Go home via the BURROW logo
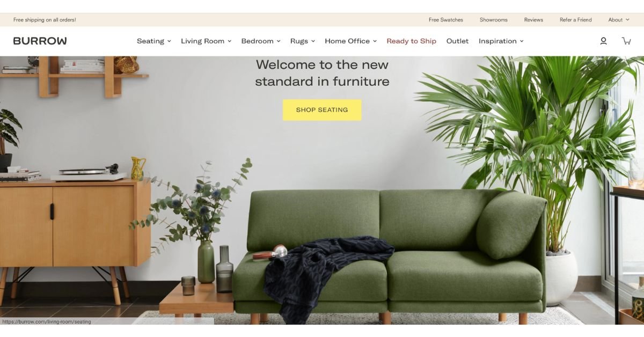 point(40,41)
